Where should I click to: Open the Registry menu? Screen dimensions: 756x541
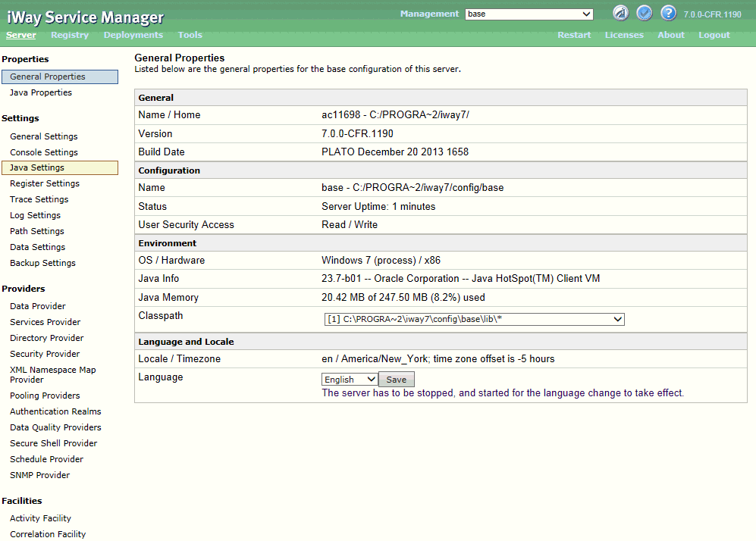70,35
